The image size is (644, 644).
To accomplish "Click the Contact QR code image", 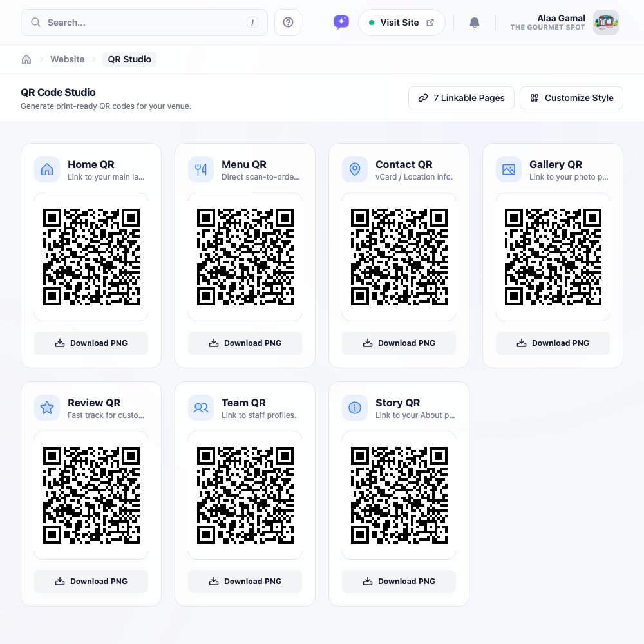I will (x=399, y=257).
